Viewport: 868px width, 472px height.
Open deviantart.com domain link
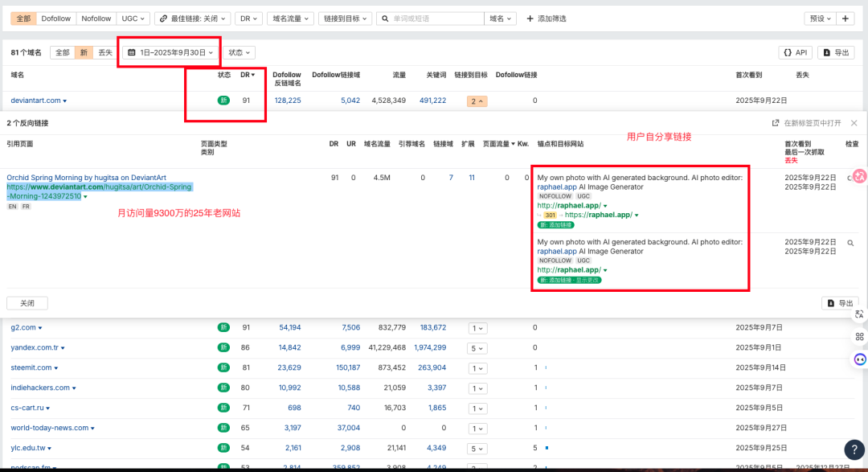click(x=35, y=101)
